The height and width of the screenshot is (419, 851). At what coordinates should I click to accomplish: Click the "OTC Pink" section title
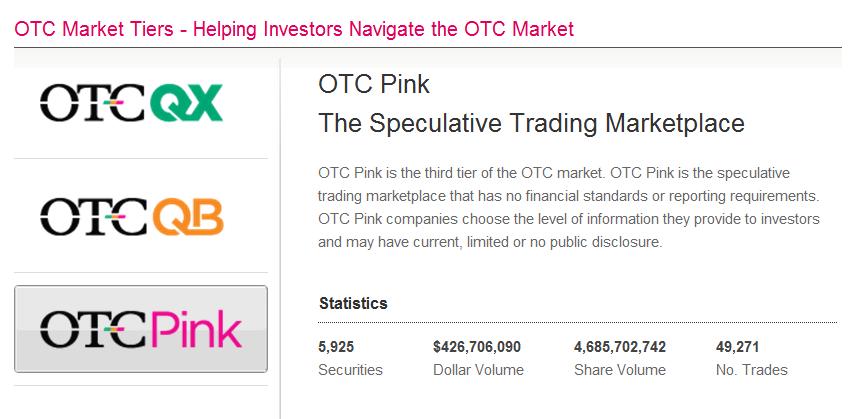point(373,84)
